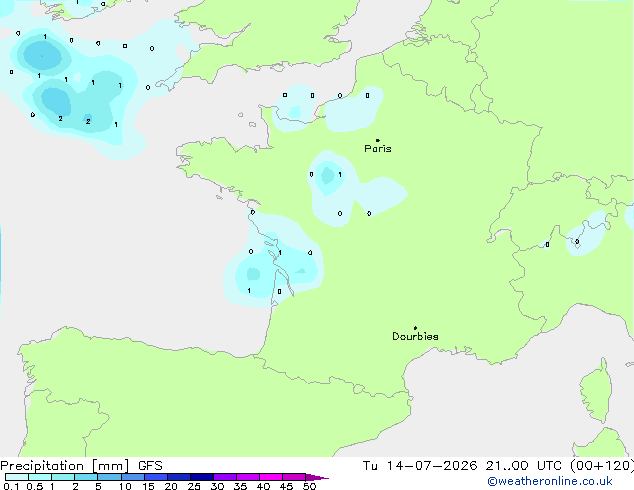634x490 pixels.
Task: Click the above-50 legend arrow tip
Action: tap(317, 477)
